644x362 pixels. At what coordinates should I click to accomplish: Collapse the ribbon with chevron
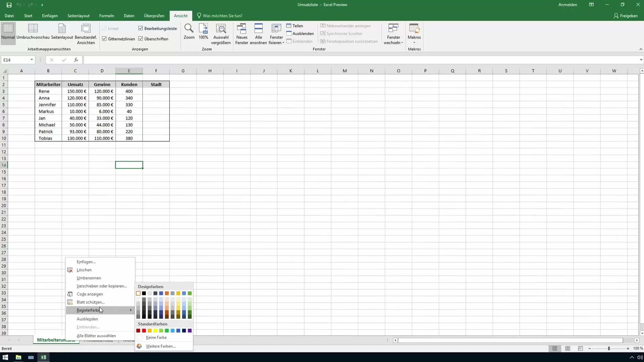(641, 49)
